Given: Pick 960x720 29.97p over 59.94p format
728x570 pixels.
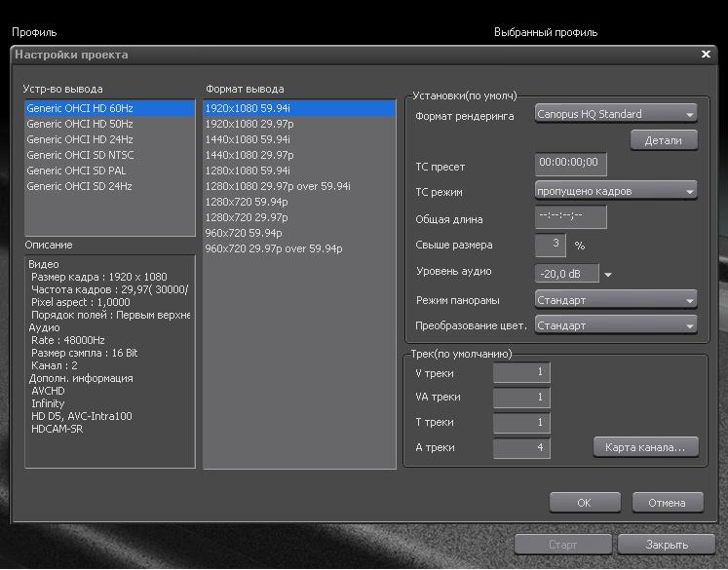Looking at the screenshot, I should tap(273, 248).
